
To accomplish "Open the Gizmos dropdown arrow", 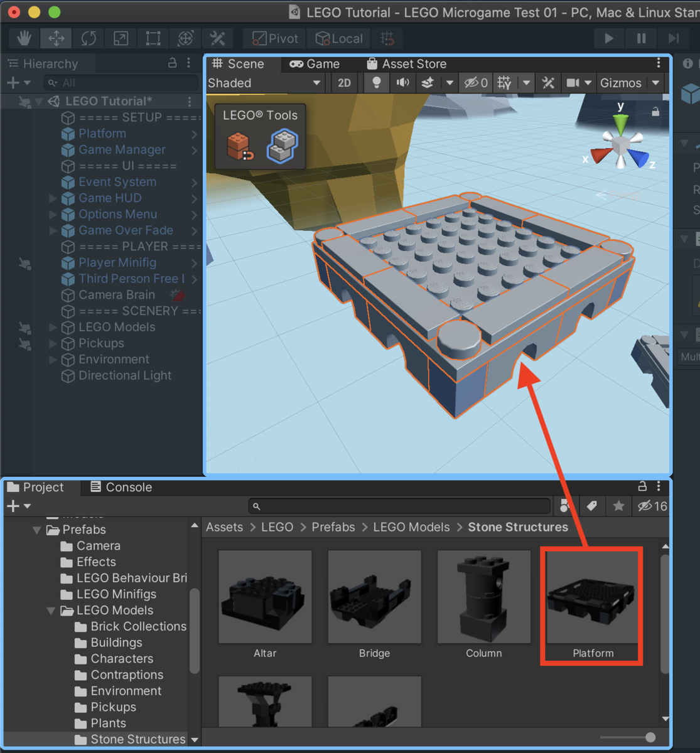I will 655,83.
